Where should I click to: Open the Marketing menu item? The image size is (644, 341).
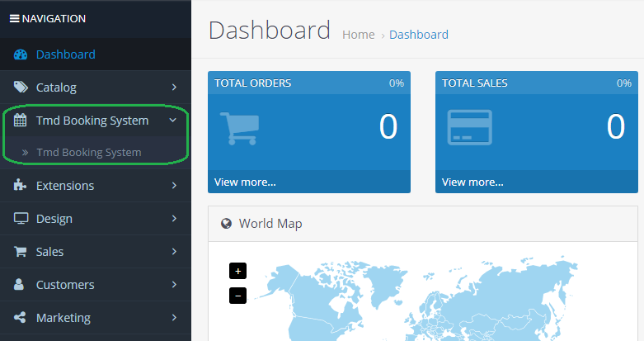pos(96,317)
